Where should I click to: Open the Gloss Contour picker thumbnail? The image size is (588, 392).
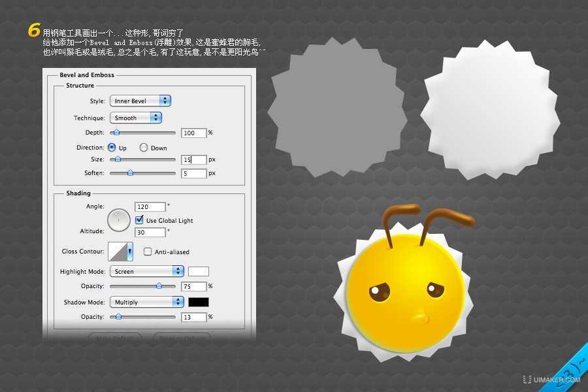point(118,252)
